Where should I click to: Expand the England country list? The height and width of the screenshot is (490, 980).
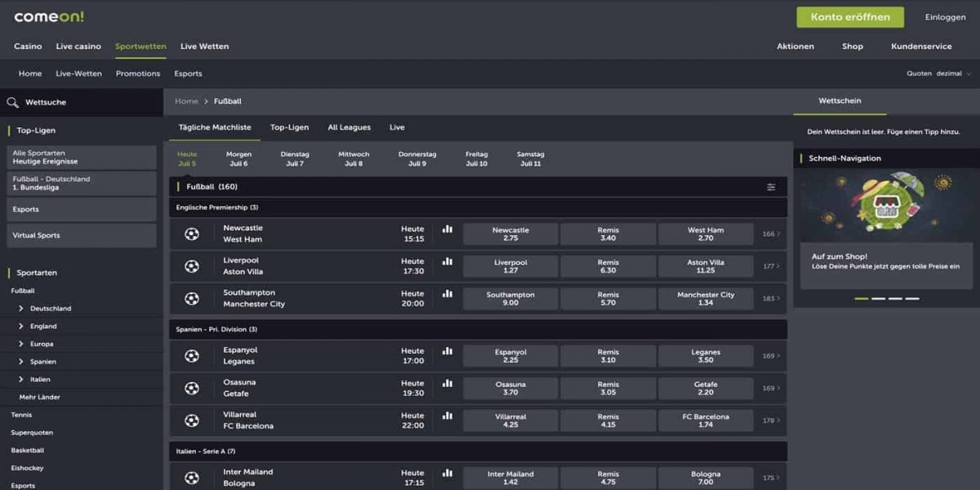[x=21, y=326]
